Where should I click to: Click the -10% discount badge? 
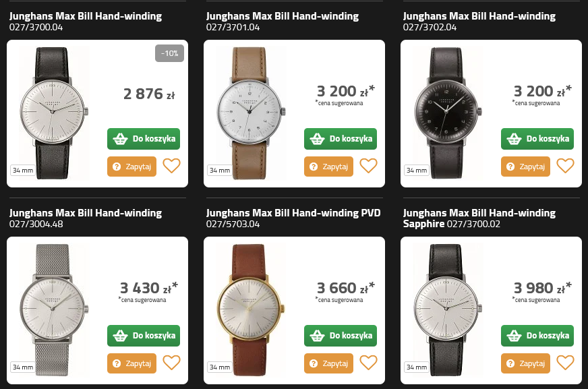pyautogui.click(x=169, y=53)
